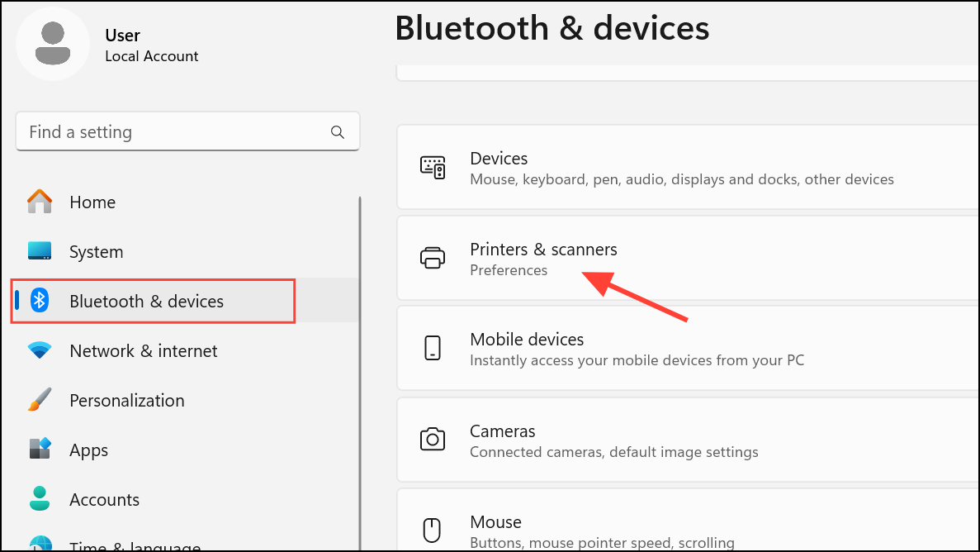Click the Accounts person icon

(40, 499)
